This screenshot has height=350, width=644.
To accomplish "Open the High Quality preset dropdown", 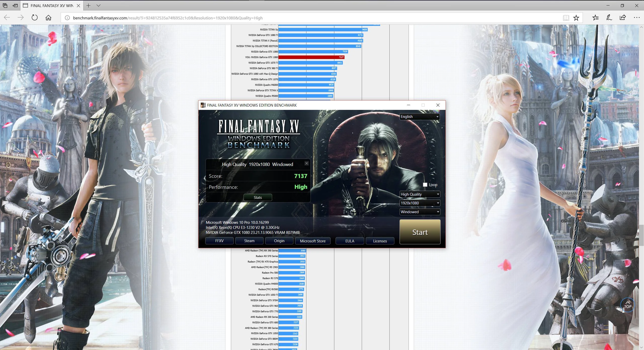I will pyautogui.click(x=420, y=194).
